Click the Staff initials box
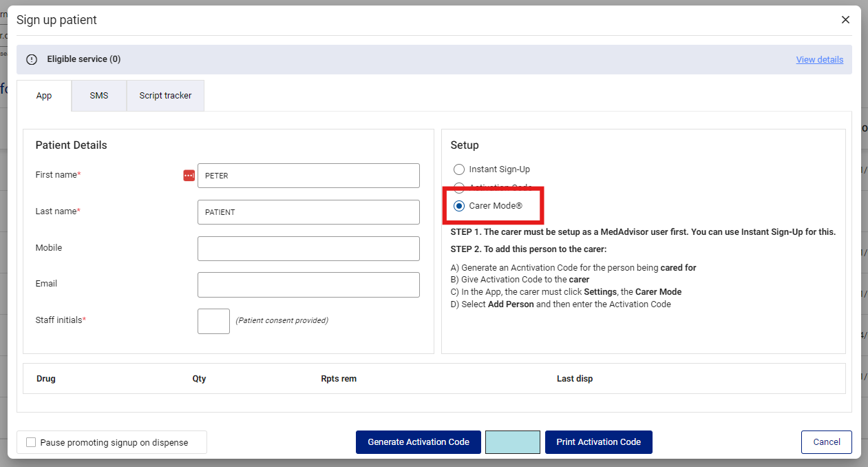This screenshot has width=868, height=467. pos(213,321)
